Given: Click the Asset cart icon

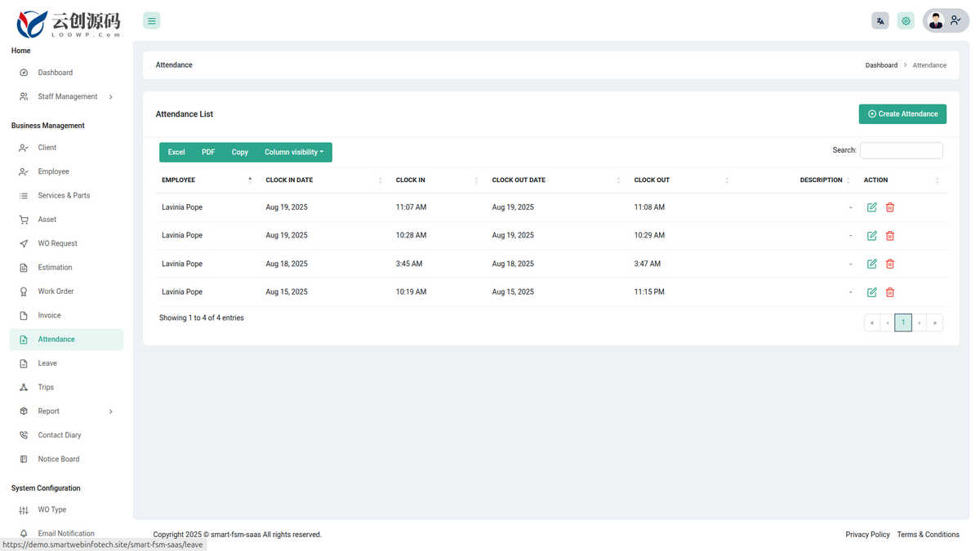Looking at the screenshot, I should point(24,220).
